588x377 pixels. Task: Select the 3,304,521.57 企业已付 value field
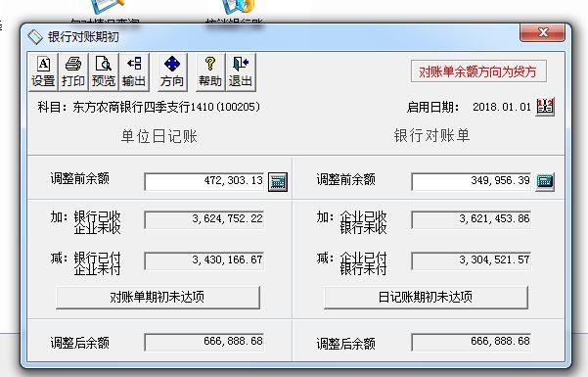click(472, 260)
